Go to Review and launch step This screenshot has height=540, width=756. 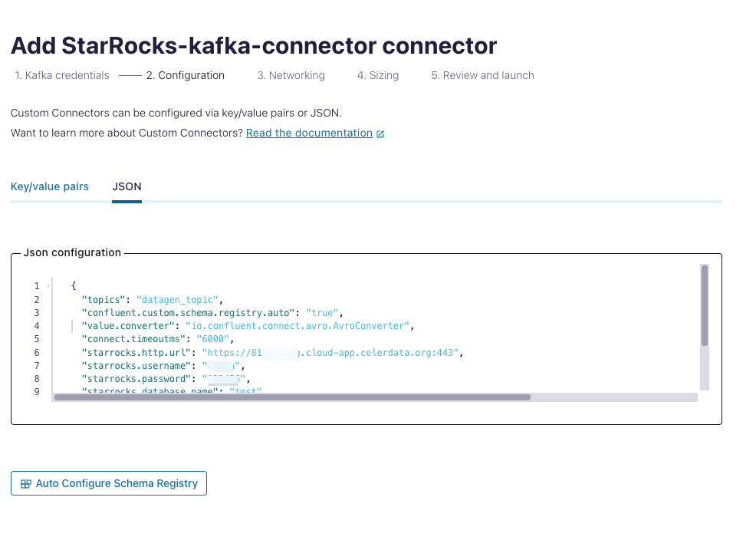click(482, 75)
